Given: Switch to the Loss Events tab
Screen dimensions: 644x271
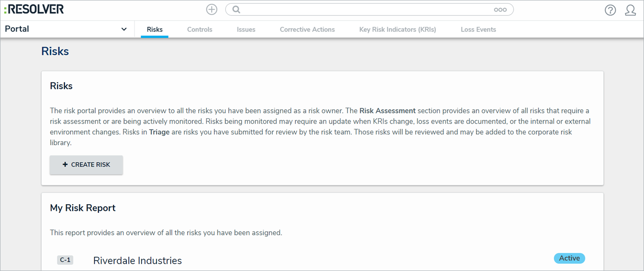Looking at the screenshot, I should point(478,29).
